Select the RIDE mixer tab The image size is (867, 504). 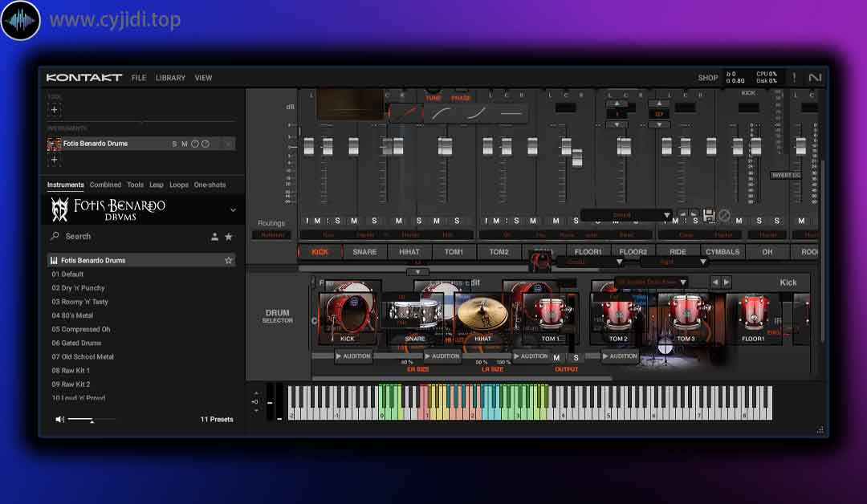pos(678,252)
